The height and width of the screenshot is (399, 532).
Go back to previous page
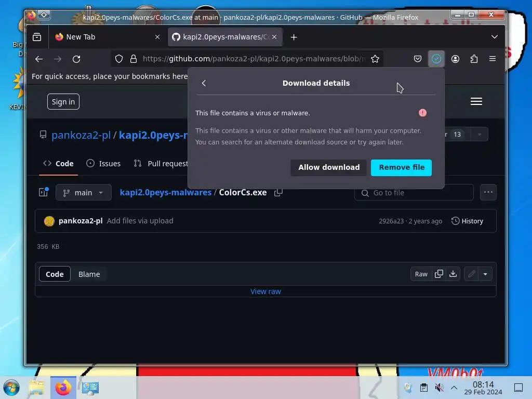point(39,59)
